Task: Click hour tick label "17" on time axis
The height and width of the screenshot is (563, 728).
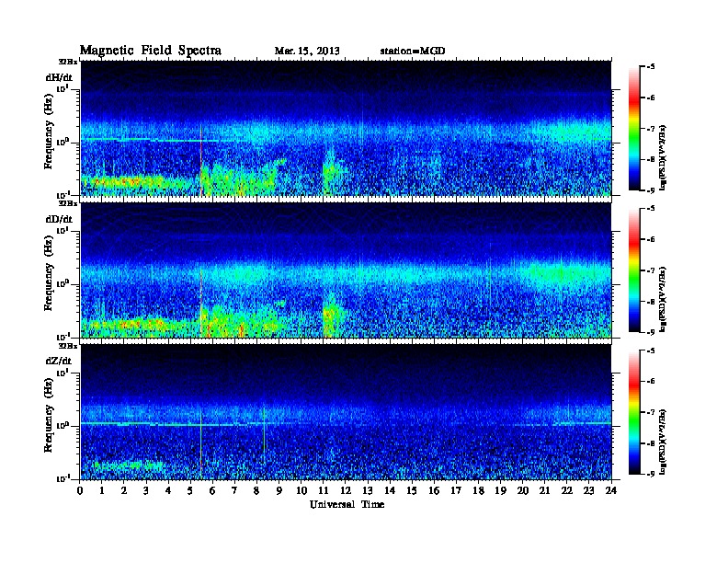Action: pyautogui.click(x=457, y=490)
